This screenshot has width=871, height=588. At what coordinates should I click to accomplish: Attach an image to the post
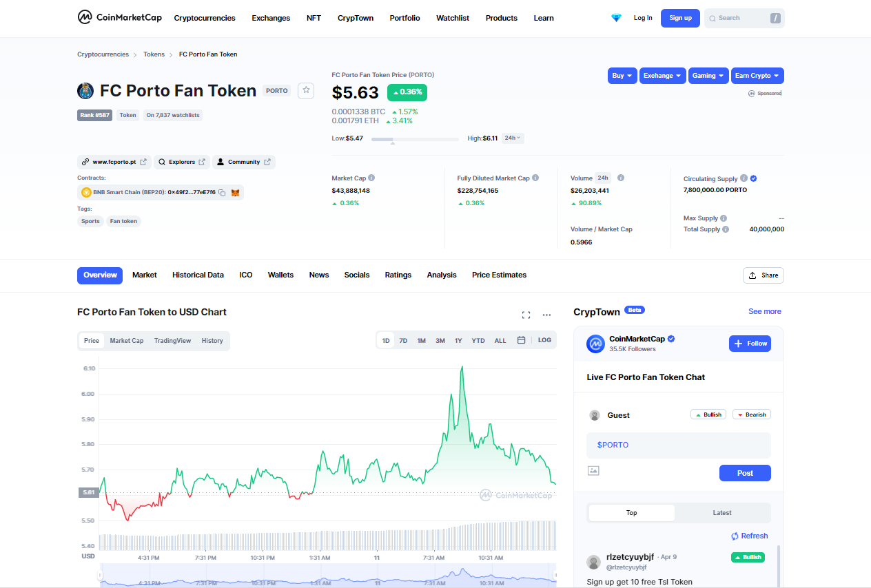[593, 470]
